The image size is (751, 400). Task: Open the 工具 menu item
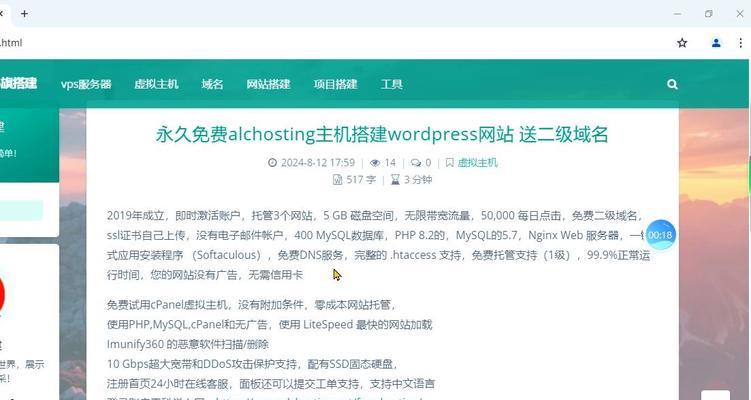391,84
